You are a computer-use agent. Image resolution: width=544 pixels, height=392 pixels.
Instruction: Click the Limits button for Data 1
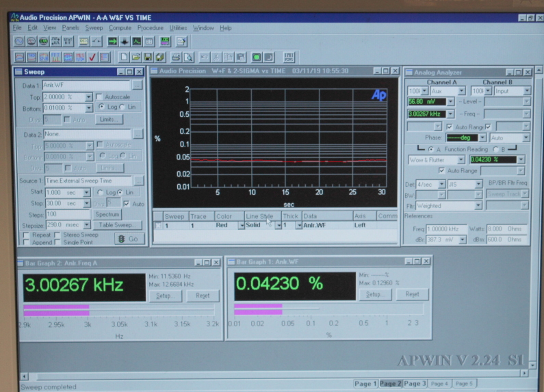[x=108, y=119]
